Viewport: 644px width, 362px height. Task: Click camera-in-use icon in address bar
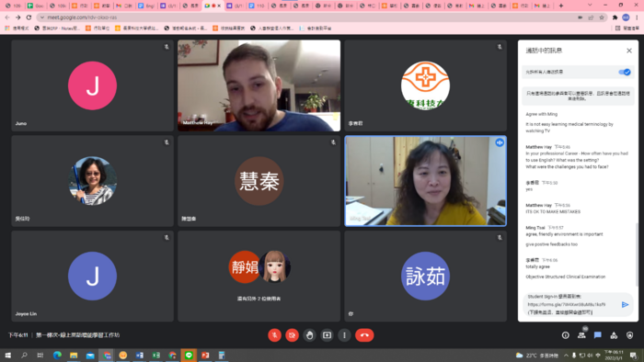pyautogui.click(x=580, y=17)
